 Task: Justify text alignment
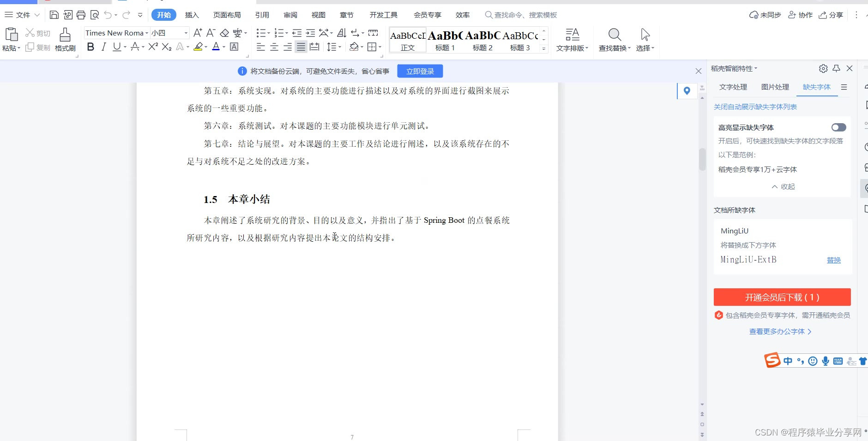tap(301, 47)
